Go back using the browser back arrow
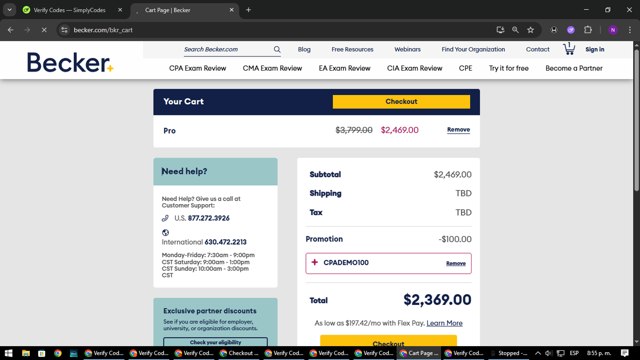Screen dimensions: 640x360 [x=11, y=30]
